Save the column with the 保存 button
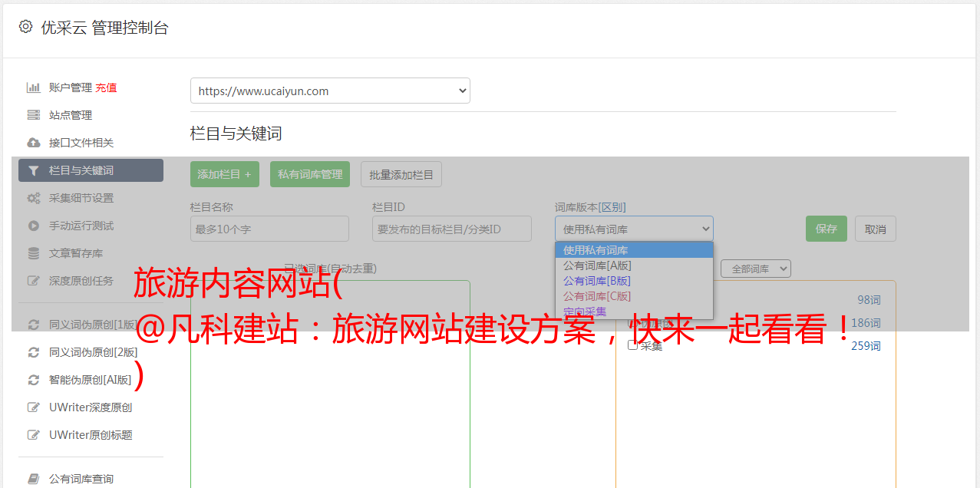This screenshot has width=980, height=488. pyautogui.click(x=827, y=229)
